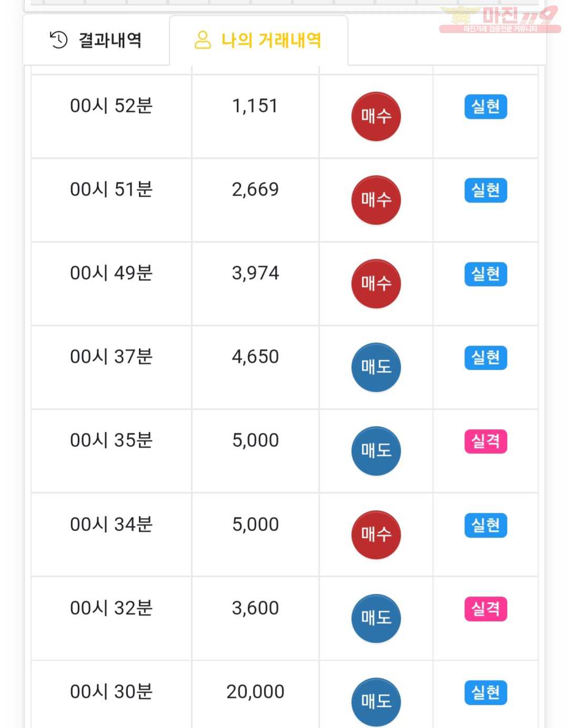Click the red 매수 circle at 00시 34분
567x728 pixels.
coord(376,534)
